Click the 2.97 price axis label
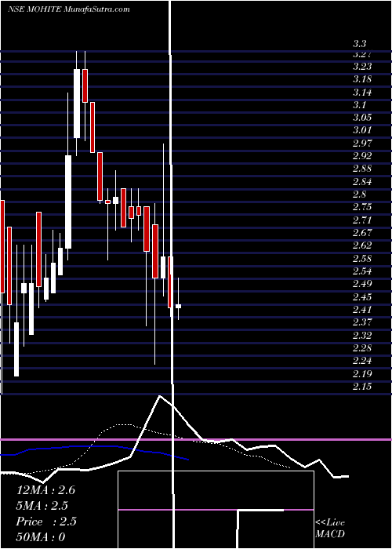Image resolution: width=392 pixels, height=549 pixels. tap(362, 144)
